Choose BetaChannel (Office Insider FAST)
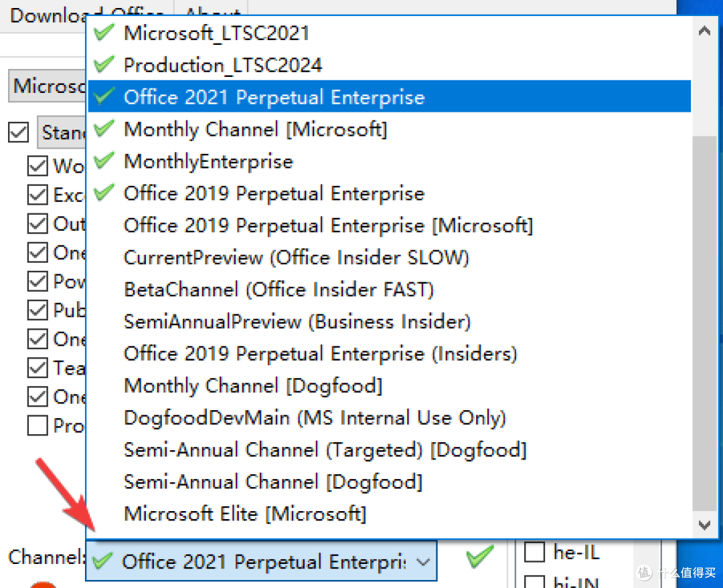Image resolution: width=723 pixels, height=588 pixels. tap(389, 290)
